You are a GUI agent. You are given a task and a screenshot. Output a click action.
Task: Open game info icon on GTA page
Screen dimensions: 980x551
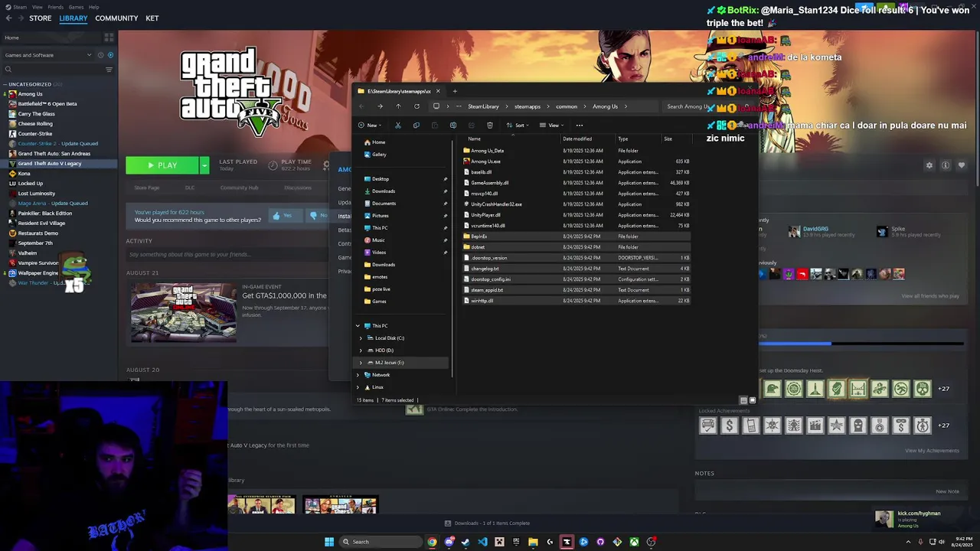946,165
